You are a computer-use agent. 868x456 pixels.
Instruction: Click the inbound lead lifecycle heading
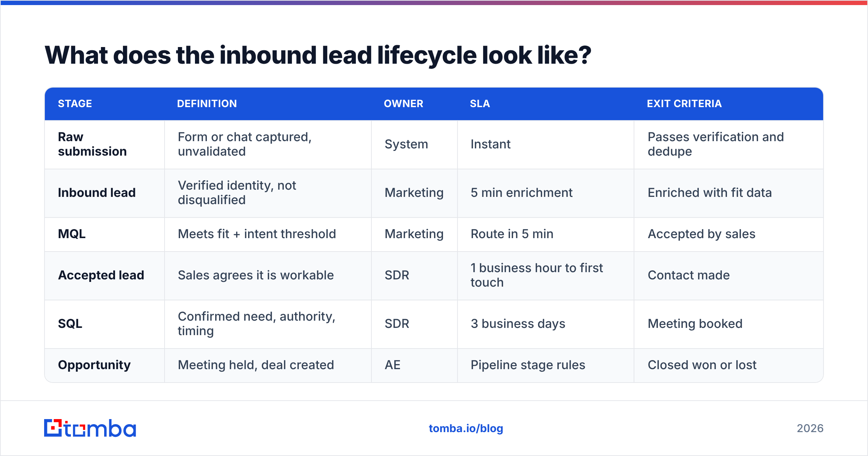click(318, 55)
